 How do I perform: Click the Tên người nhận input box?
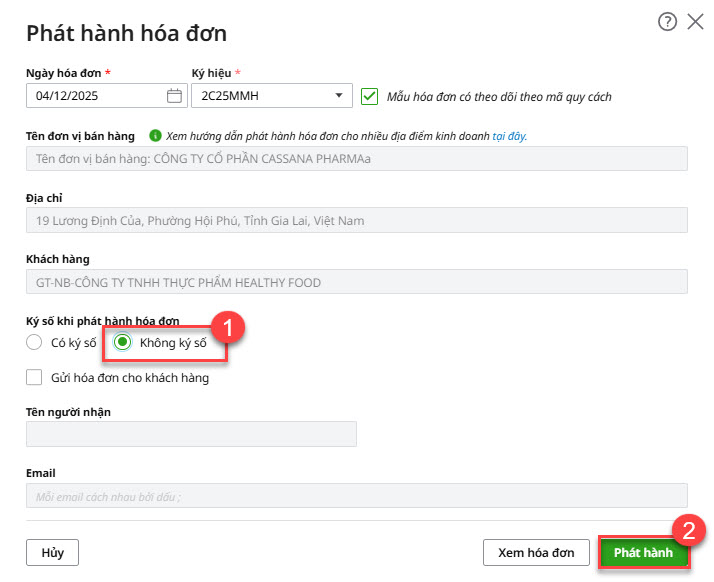191,434
